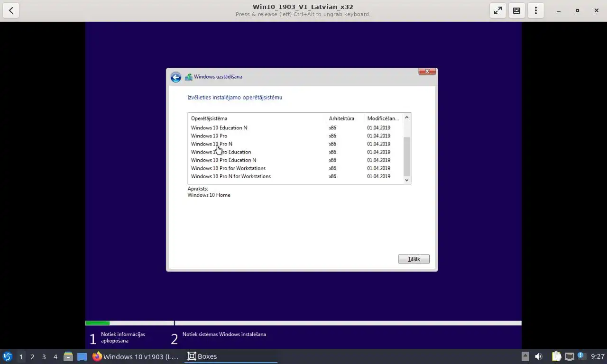Click the scroll up arrow of OS list

[406, 117]
